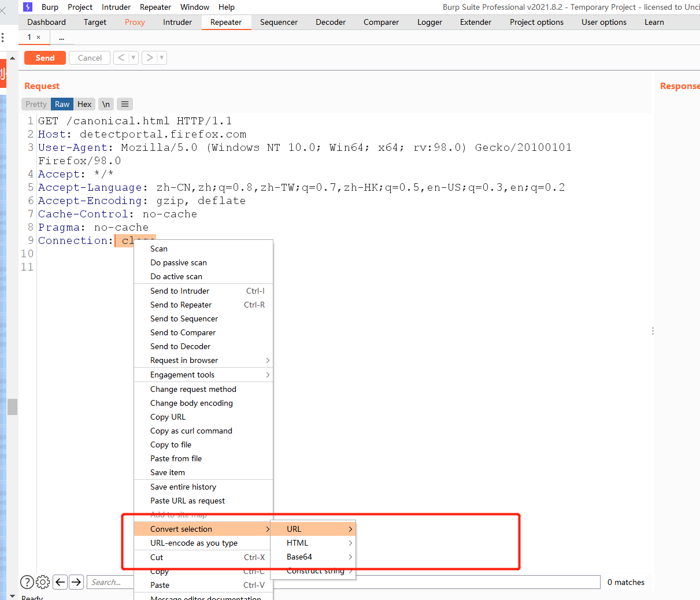
Task: Add a new Repeater tab with ...
Action: point(62,38)
